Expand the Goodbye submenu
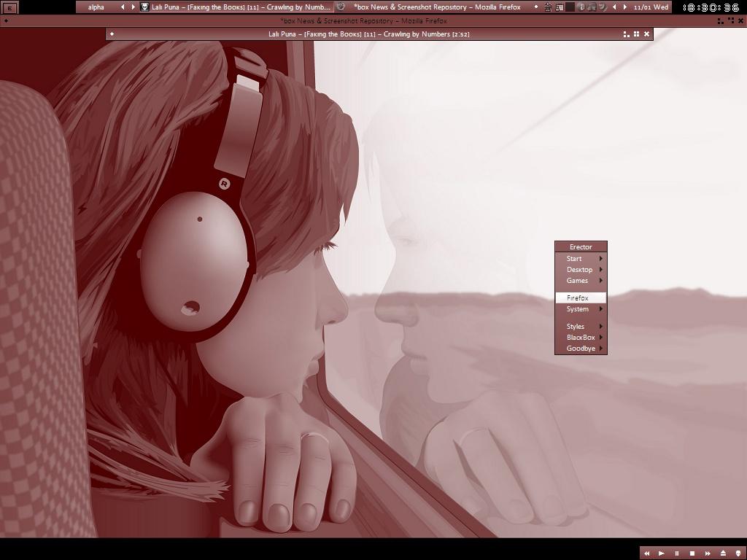The height and width of the screenshot is (560, 747). pyautogui.click(x=581, y=348)
